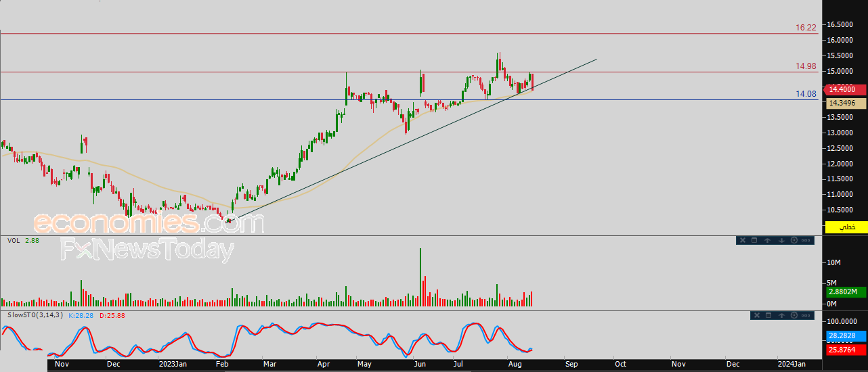Click the 10M volume axis value

[833, 262]
